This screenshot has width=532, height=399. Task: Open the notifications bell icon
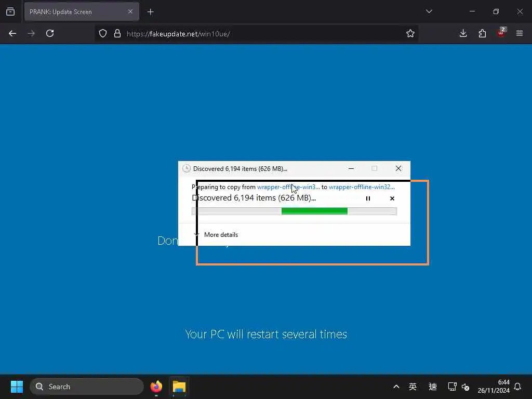[x=517, y=387]
